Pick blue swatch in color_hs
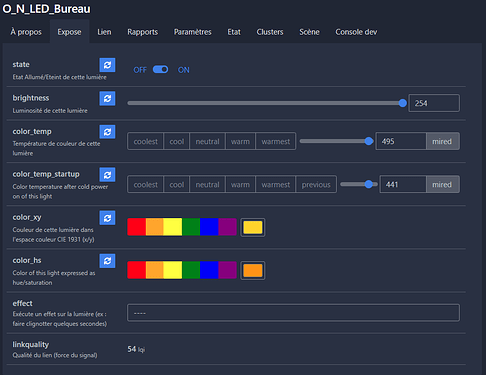The width and height of the screenshot is (486, 375). pyautogui.click(x=209, y=270)
